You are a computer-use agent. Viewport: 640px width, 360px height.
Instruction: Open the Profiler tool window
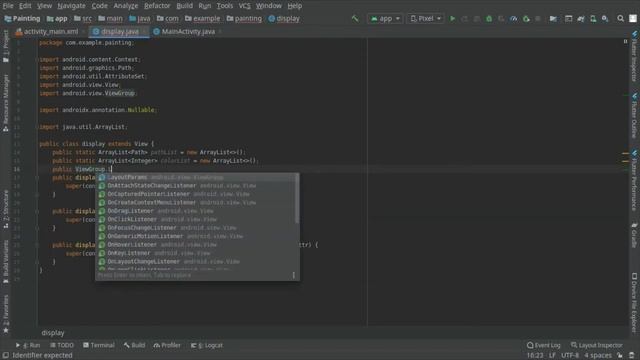pos(167,345)
